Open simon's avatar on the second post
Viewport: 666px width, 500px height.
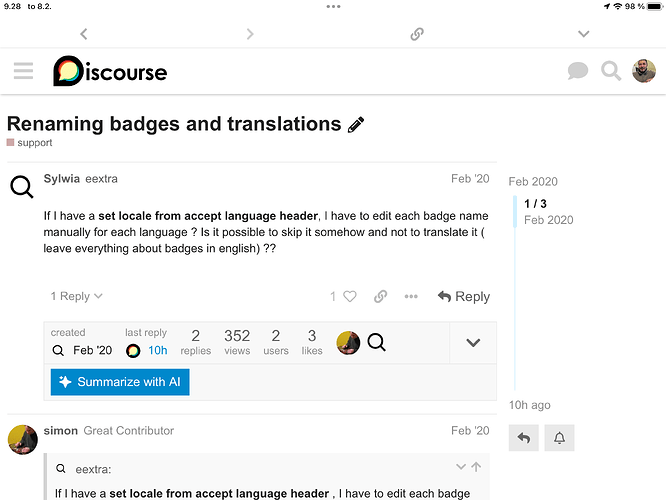coord(23,439)
